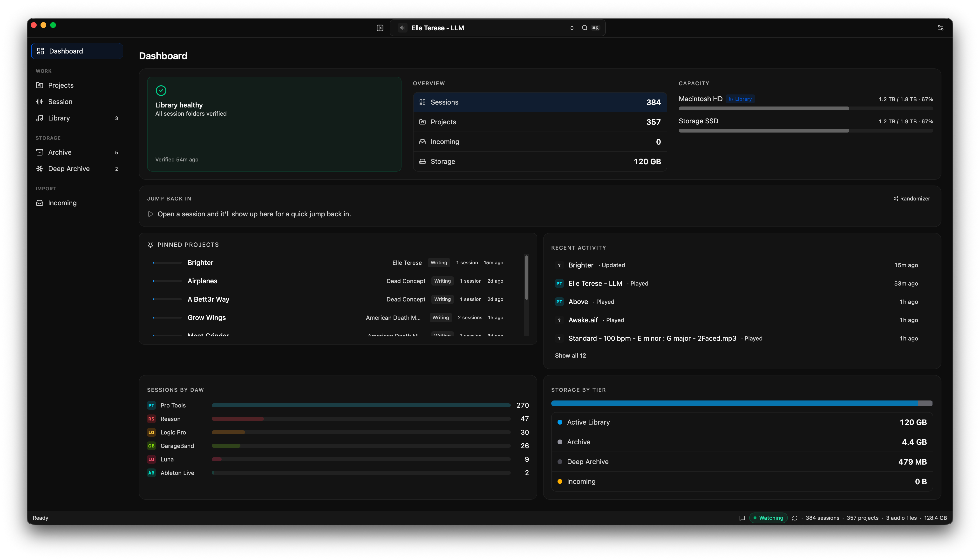Click the question-mark icon beside Awake.aif

(x=559, y=320)
